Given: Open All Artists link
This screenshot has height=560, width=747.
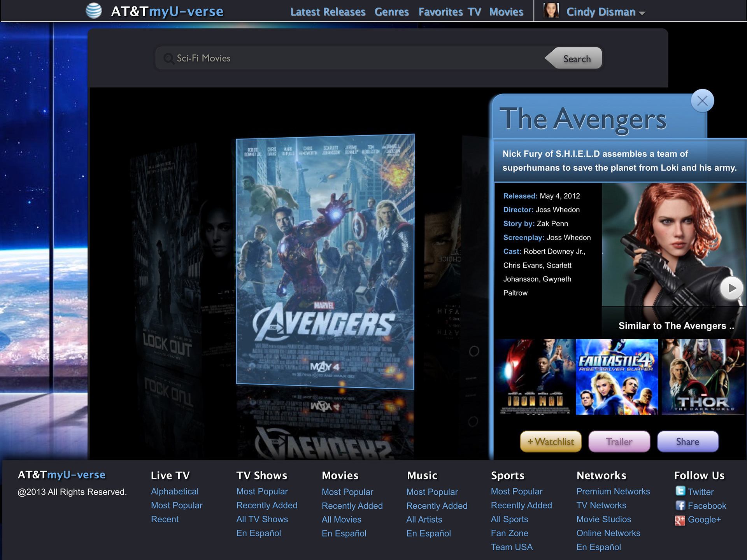Looking at the screenshot, I should [424, 520].
